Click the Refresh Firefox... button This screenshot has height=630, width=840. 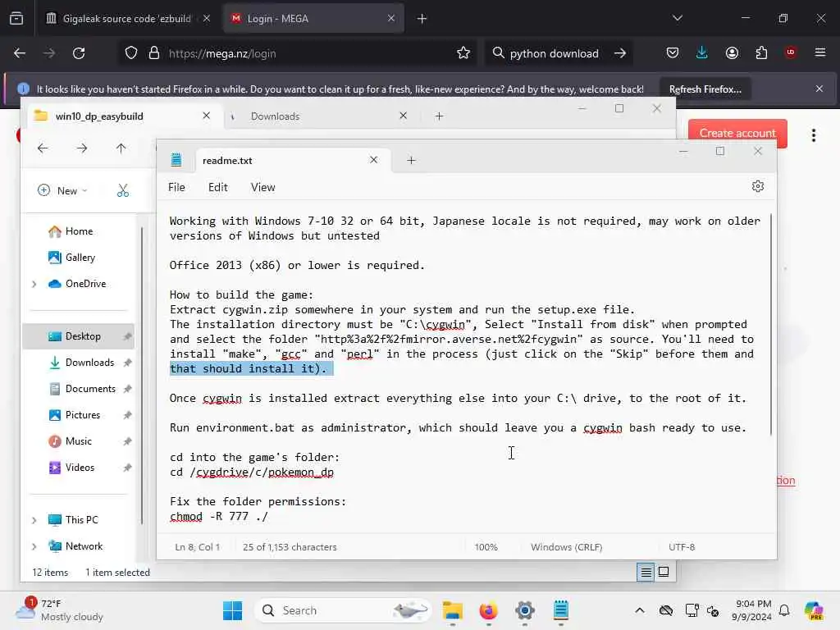(705, 89)
